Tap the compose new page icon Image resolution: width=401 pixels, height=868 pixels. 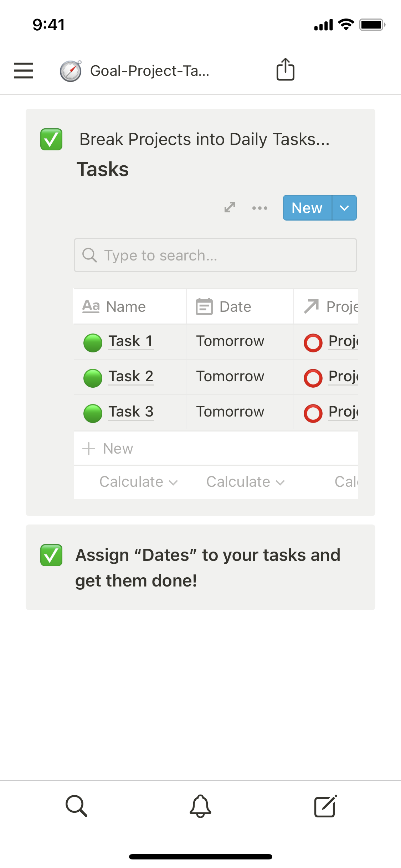click(325, 806)
